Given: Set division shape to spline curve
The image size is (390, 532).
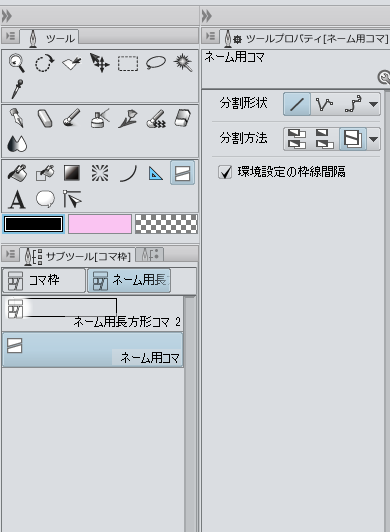Looking at the screenshot, I should (x=353, y=104).
